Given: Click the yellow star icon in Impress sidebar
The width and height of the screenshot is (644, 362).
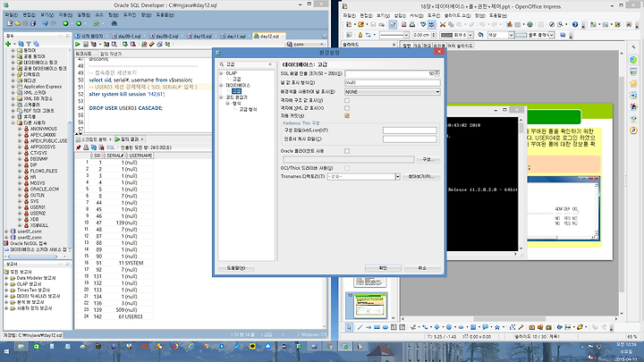Looking at the screenshot, I should (x=634, y=83).
